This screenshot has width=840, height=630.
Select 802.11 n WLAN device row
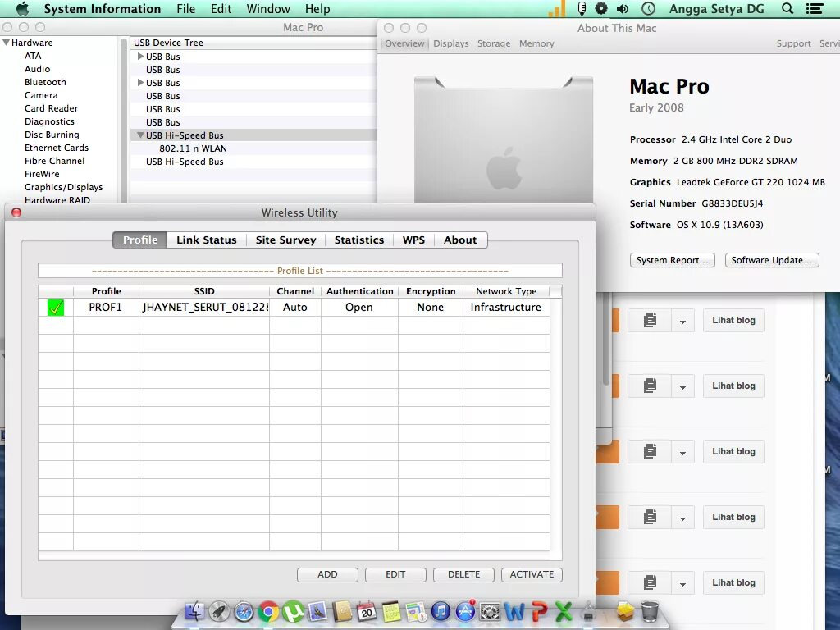point(254,148)
